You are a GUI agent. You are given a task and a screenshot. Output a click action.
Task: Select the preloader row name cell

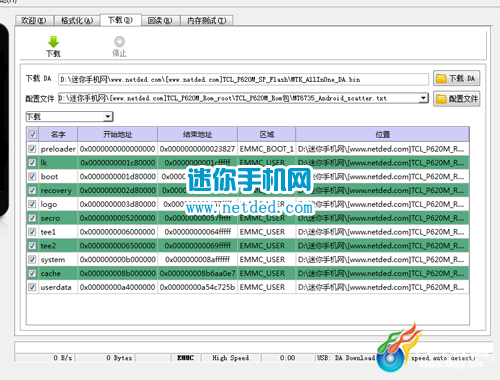click(x=58, y=149)
